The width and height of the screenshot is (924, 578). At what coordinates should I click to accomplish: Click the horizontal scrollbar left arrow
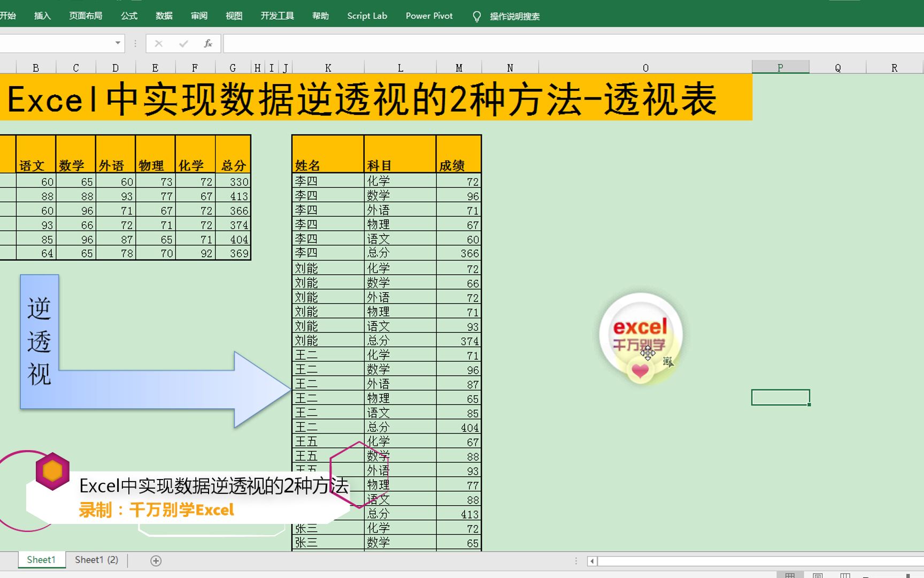pyautogui.click(x=591, y=561)
